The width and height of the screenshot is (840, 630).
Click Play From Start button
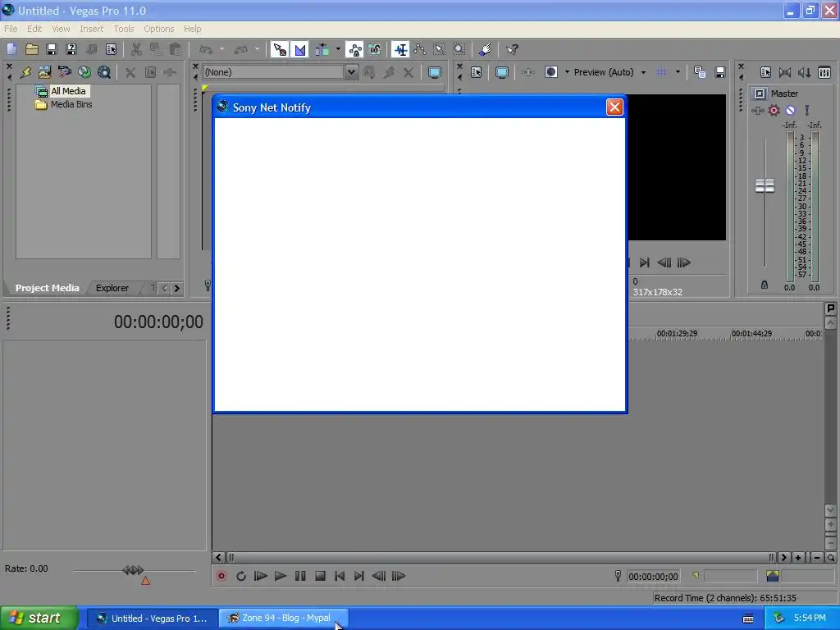pyautogui.click(x=260, y=576)
